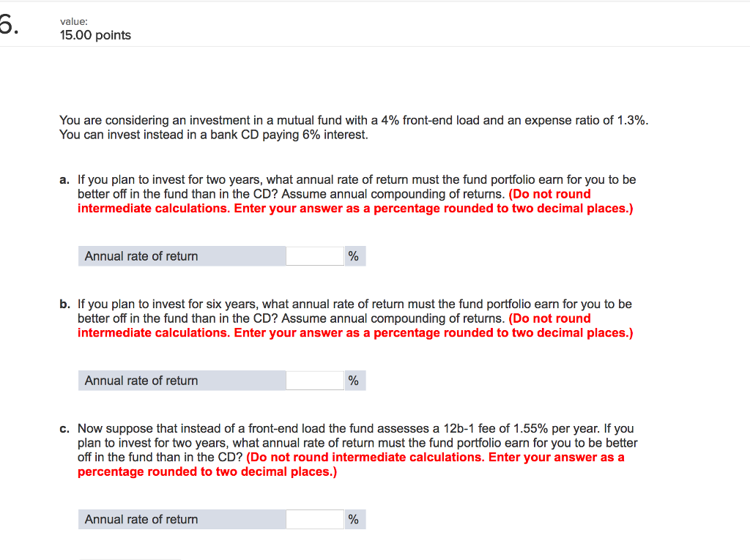Image resolution: width=750 pixels, height=560 pixels.
Task: Select the red warning text in part c
Action: coord(439,457)
